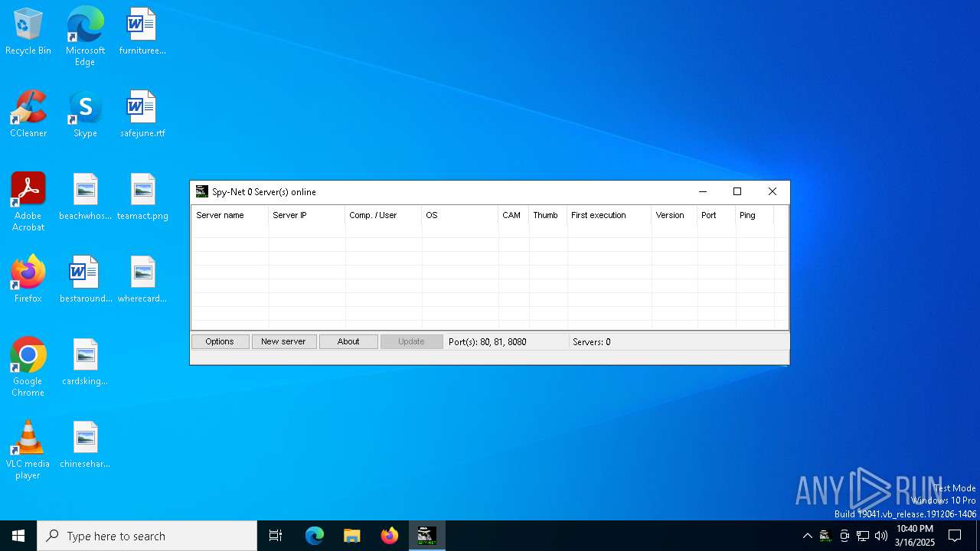Select the furnituree Word document icon
The width and height of the screenshot is (980, 551).
(x=142, y=32)
